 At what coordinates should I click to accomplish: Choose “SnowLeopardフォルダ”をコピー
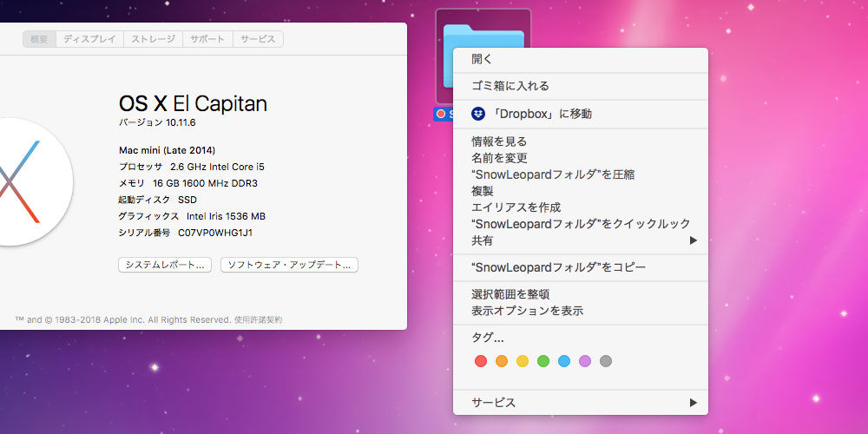click(x=580, y=267)
